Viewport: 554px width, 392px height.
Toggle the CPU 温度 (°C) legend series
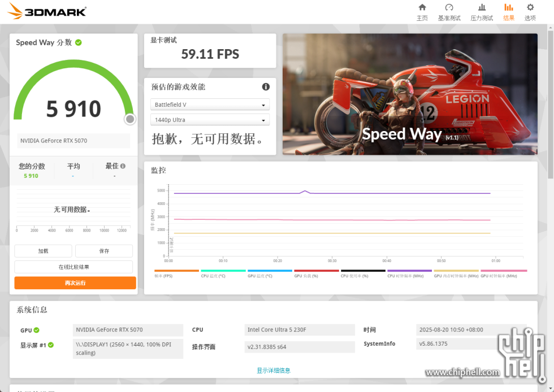pos(223,274)
